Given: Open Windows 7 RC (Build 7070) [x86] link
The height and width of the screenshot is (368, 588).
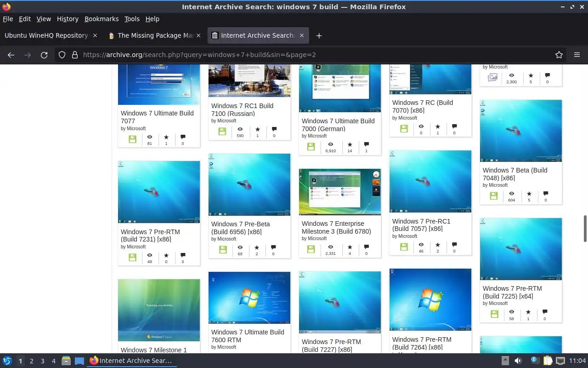Looking at the screenshot, I should click(x=423, y=106).
